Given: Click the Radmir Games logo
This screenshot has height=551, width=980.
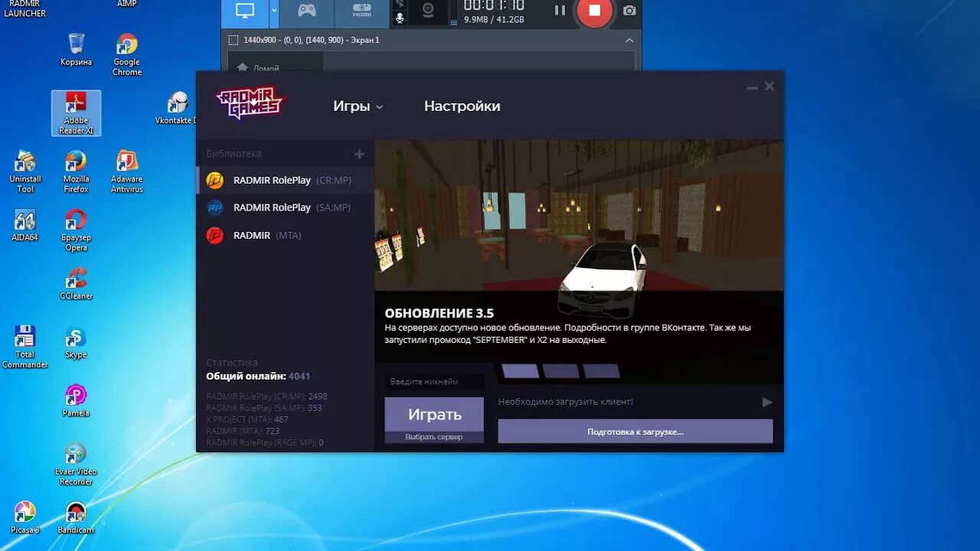Looking at the screenshot, I should click(x=250, y=102).
